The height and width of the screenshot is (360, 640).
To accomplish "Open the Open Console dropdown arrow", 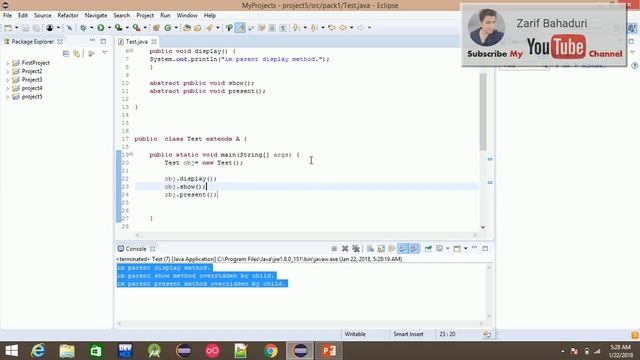I will pyautogui.click(x=466, y=249).
